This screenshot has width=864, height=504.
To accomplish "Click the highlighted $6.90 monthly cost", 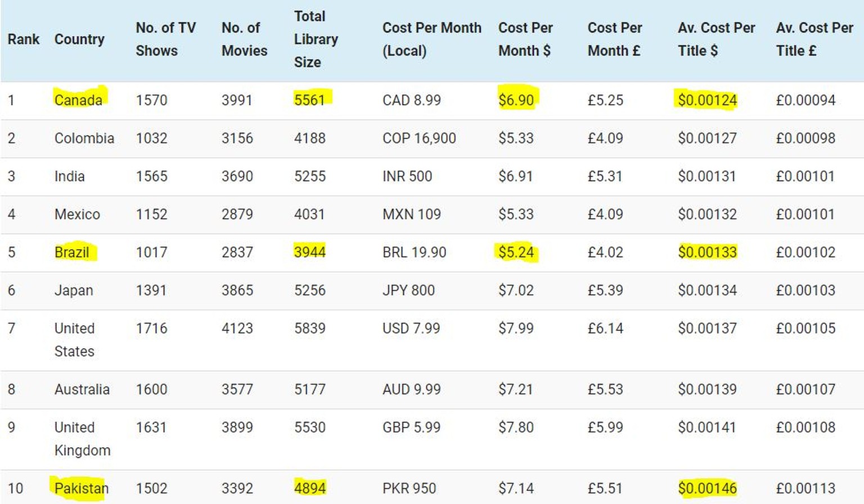I will click(516, 100).
